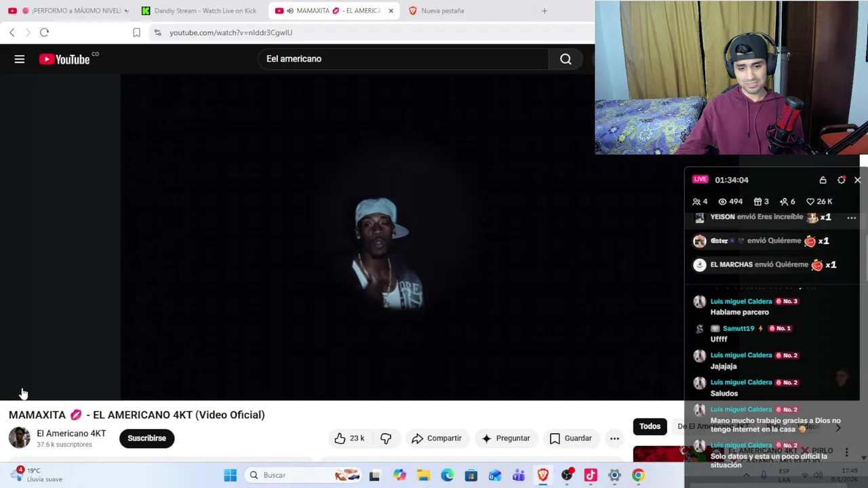Screen dimensions: 868x488
Task: Close the live stream panel
Action: 857,180
